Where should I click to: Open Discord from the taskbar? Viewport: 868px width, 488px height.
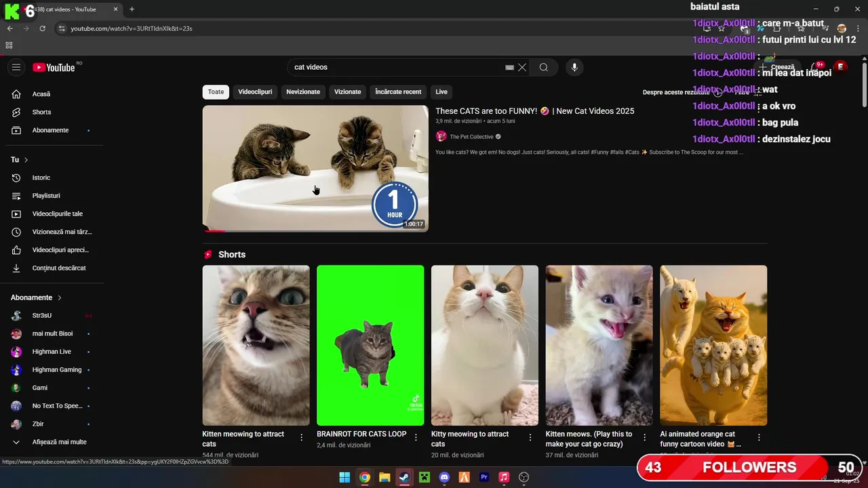(x=444, y=477)
